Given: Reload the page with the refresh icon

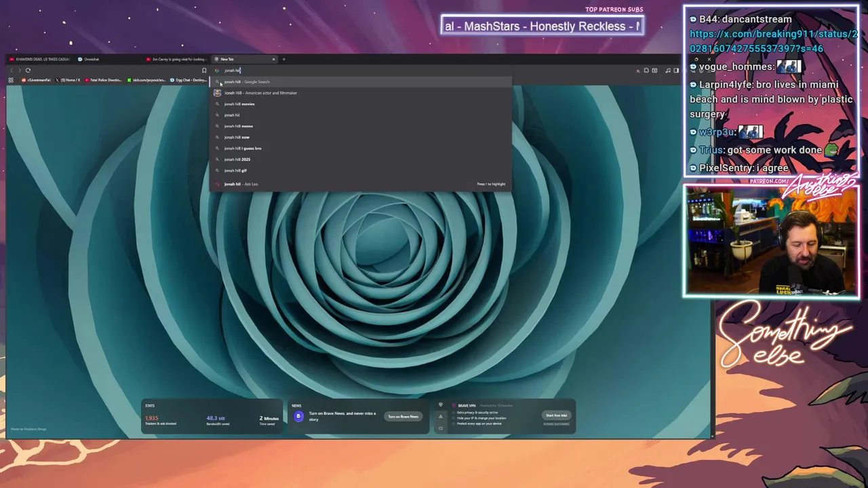Looking at the screenshot, I should 28,70.
